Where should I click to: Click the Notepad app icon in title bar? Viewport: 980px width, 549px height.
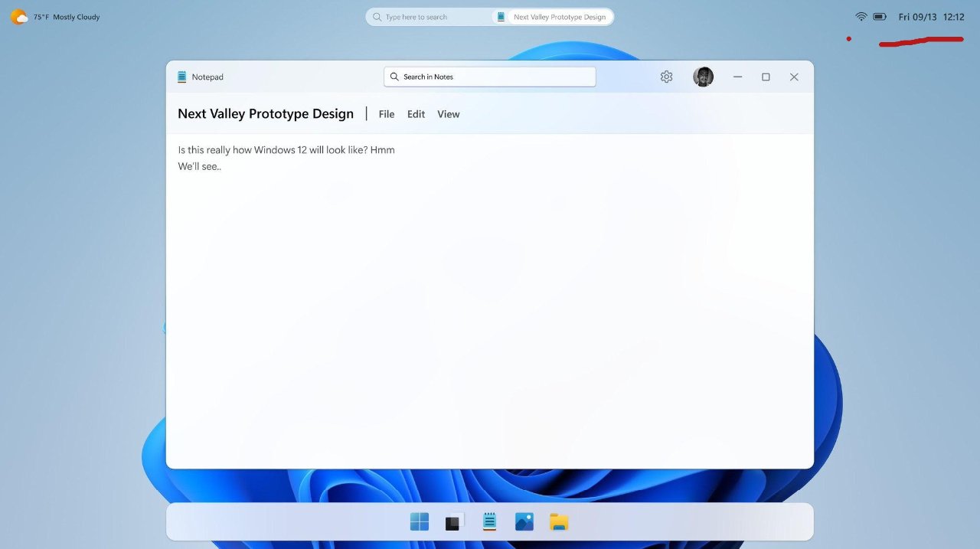[182, 77]
